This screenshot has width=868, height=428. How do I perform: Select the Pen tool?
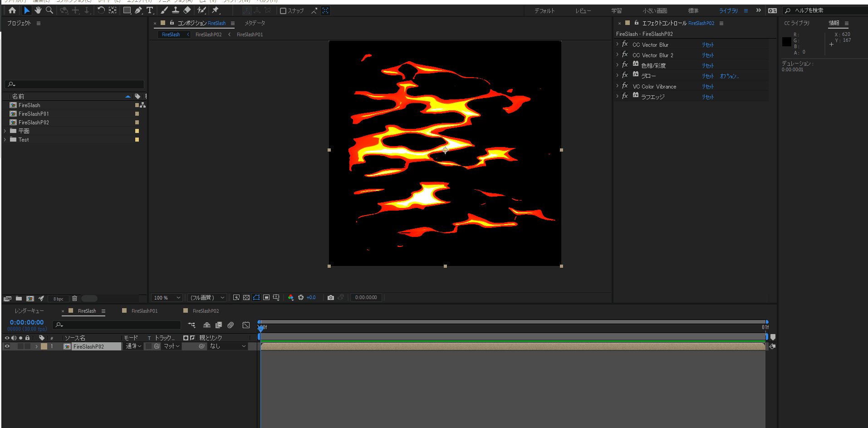[138, 10]
